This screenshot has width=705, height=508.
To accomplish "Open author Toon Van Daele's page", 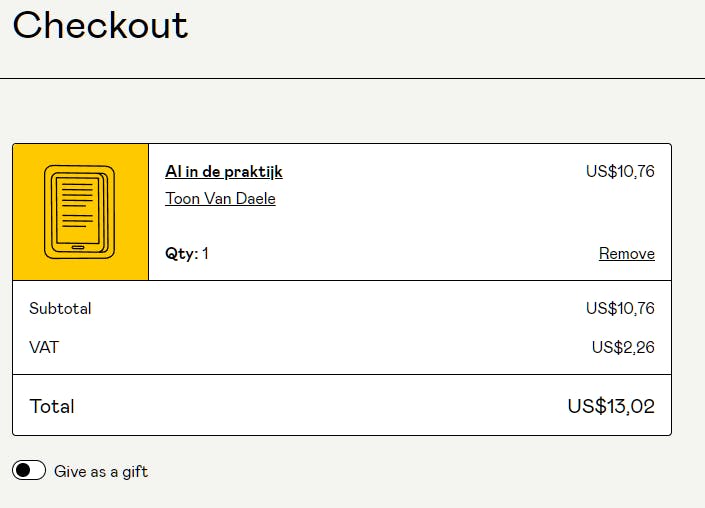I will pos(220,198).
